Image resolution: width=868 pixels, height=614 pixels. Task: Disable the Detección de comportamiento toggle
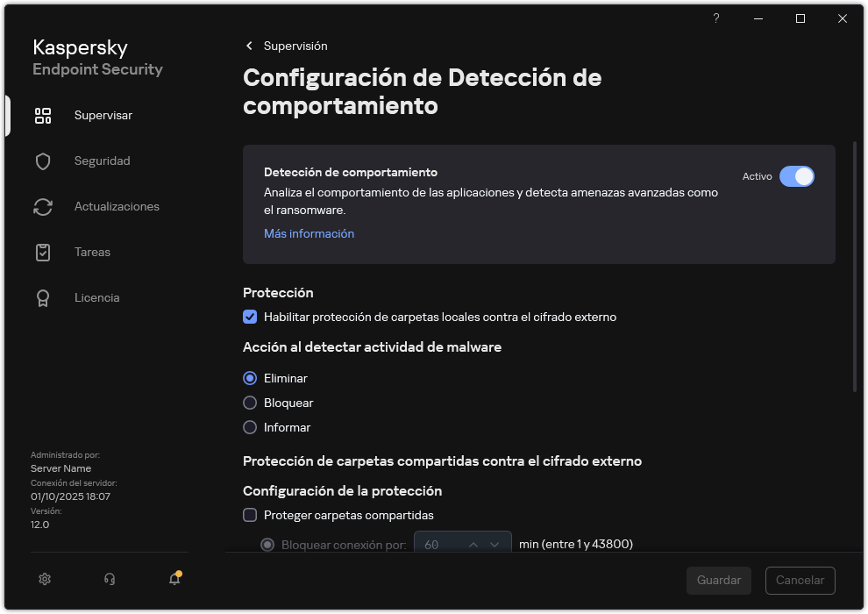tap(797, 176)
